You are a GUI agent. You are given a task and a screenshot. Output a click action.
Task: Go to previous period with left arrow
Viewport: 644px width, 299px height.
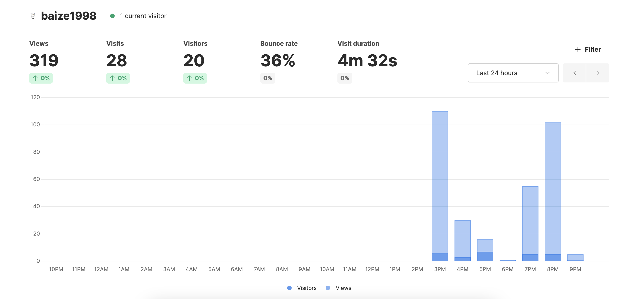(x=574, y=73)
